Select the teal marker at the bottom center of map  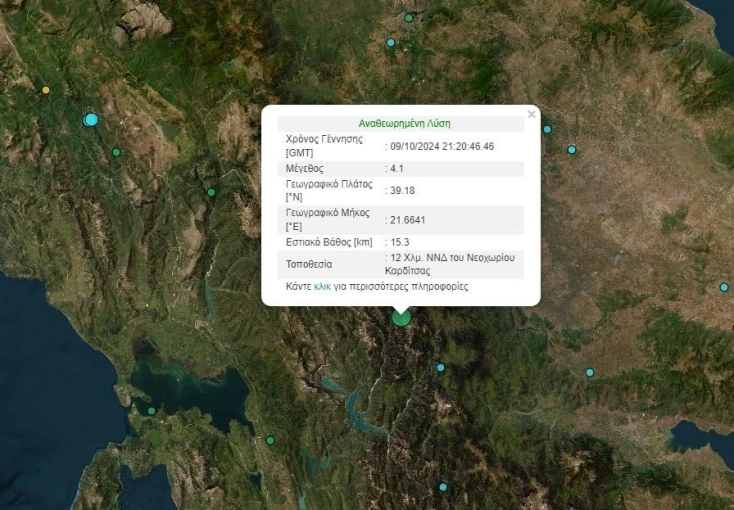[443, 487]
